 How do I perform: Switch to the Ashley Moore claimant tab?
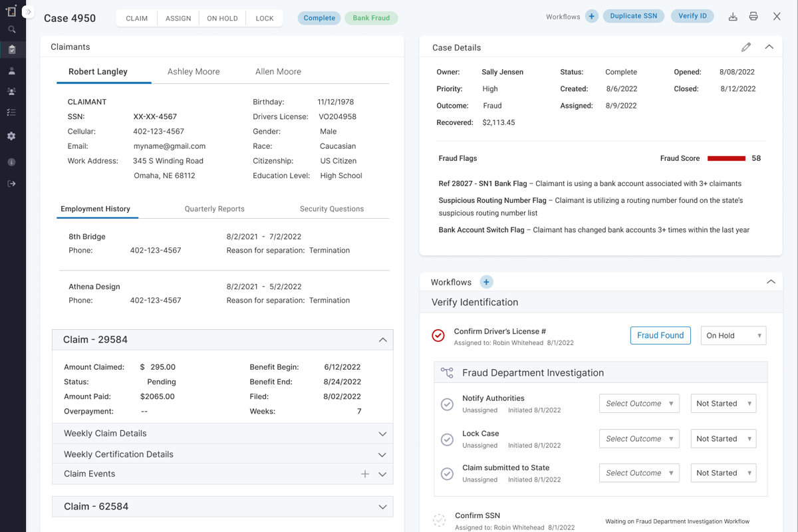click(x=194, y=72)
